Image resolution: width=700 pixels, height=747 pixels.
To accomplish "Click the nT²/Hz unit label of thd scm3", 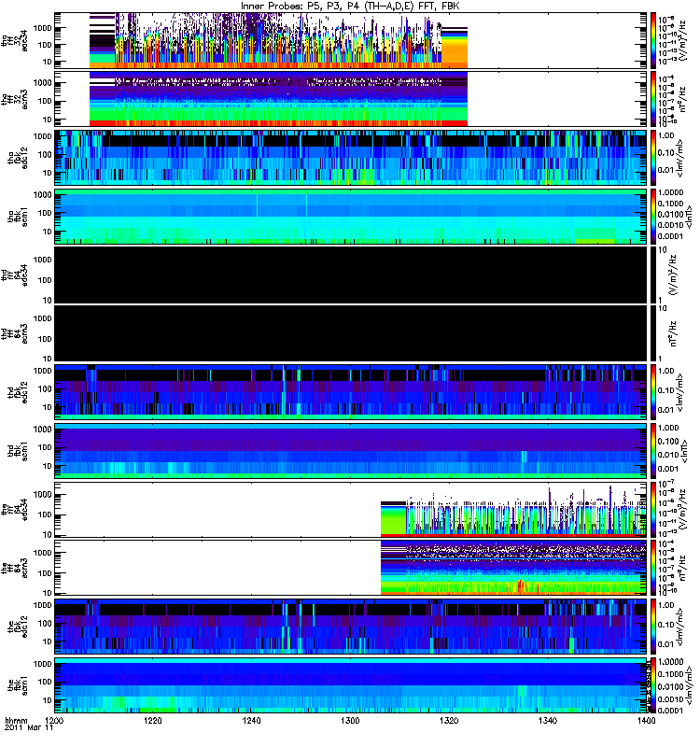I will click(x=673, y=333).
